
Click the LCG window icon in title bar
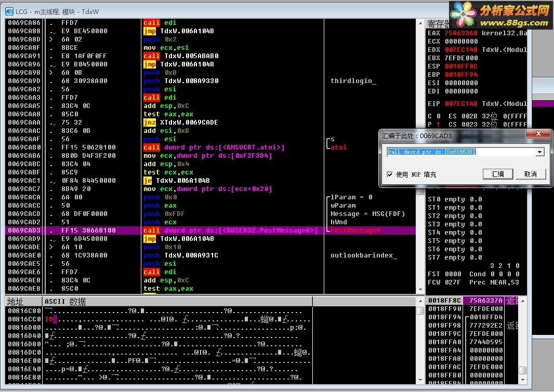click(9, 11)
